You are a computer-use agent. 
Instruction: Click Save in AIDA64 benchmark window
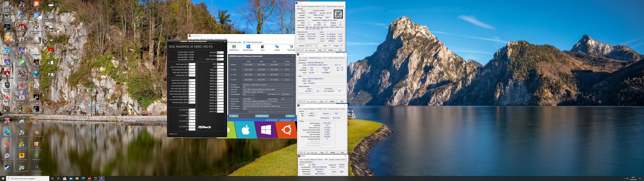pos(233,116)
